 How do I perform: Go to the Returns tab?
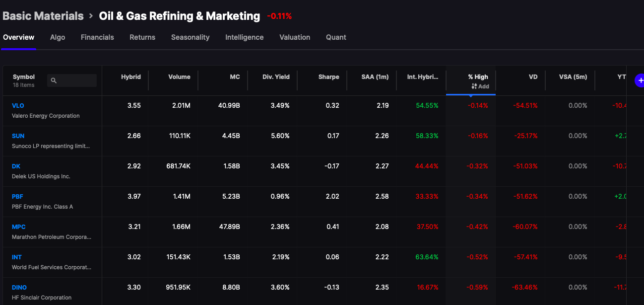(142, 37)
